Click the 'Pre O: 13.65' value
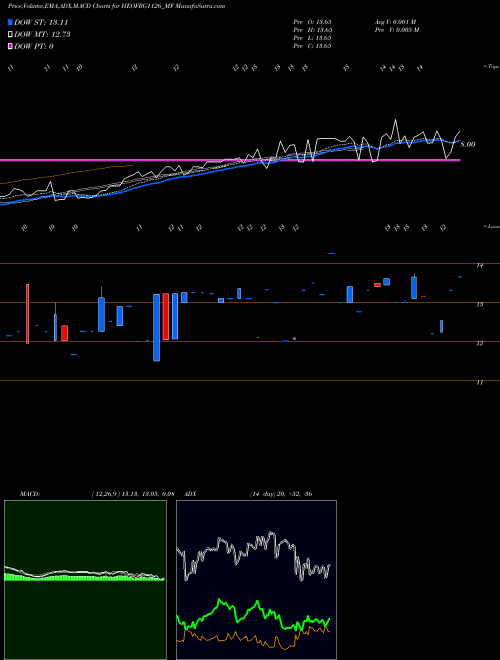The height and width of the screenshot is (660, 500). 313,21
